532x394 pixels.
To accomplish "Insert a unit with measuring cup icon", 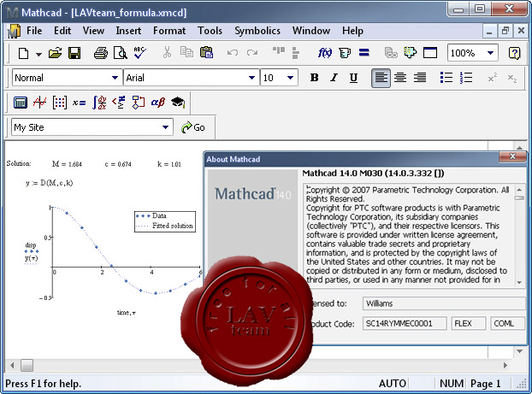I will [x=345, y=53].
